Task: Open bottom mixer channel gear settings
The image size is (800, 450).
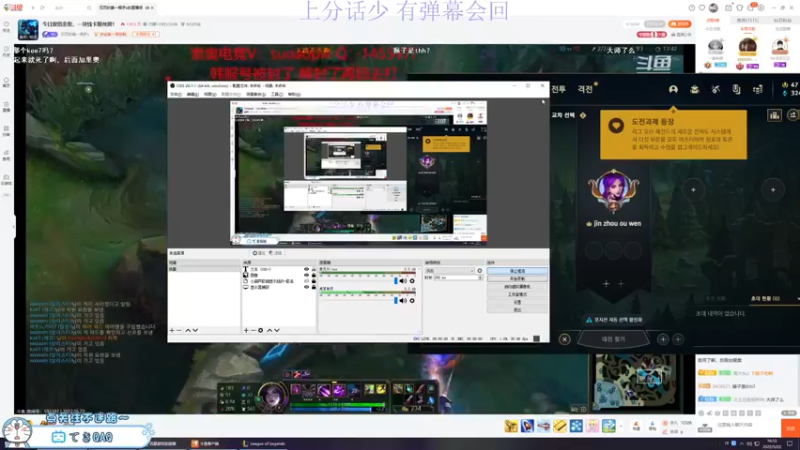Action: click(412, 301)
